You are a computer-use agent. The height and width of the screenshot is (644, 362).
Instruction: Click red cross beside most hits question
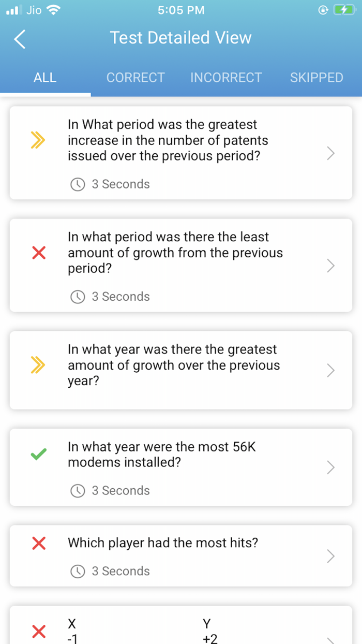[39, 543]
